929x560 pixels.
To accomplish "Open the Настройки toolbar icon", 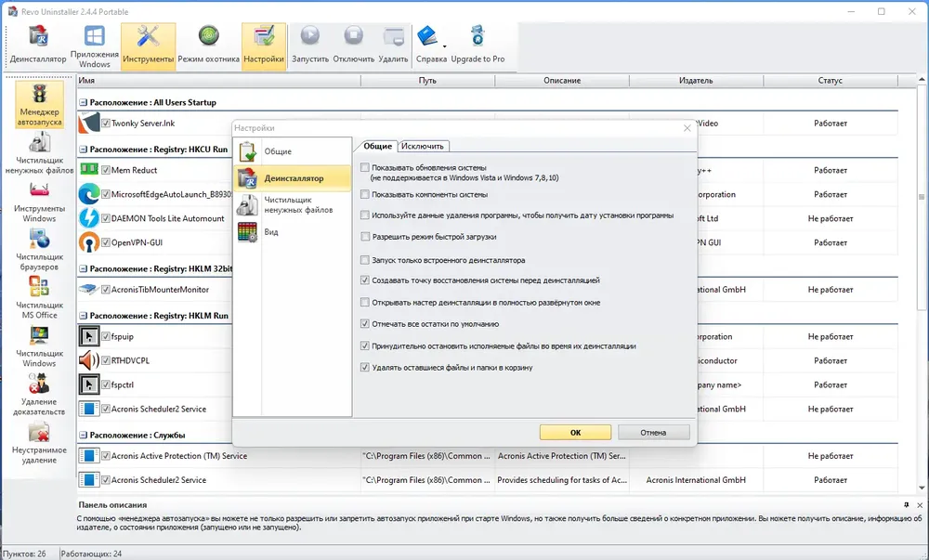I will (264, 46).
